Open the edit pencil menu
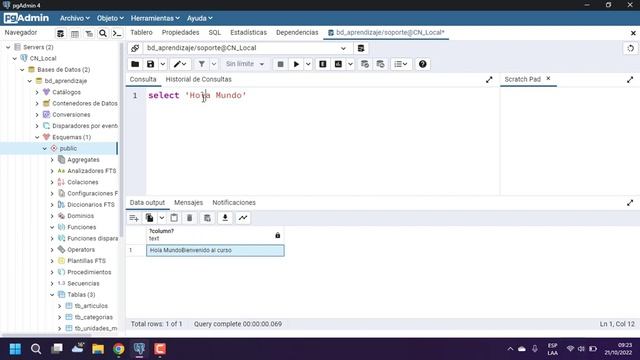The image size is (640, 360). tap(180, 64)
